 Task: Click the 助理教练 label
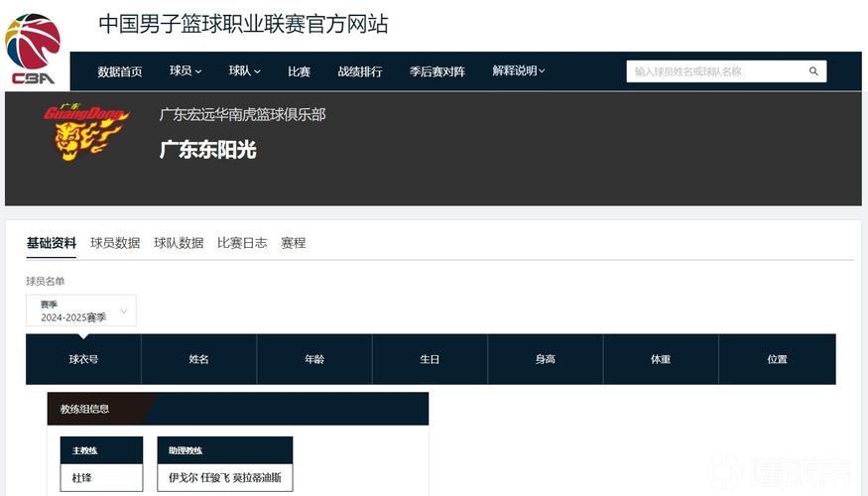click(x=186, y=450)
